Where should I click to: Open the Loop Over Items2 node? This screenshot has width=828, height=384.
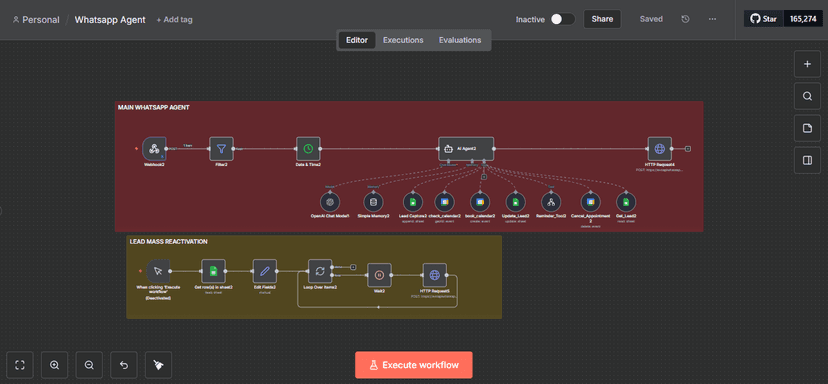[320, 271]
